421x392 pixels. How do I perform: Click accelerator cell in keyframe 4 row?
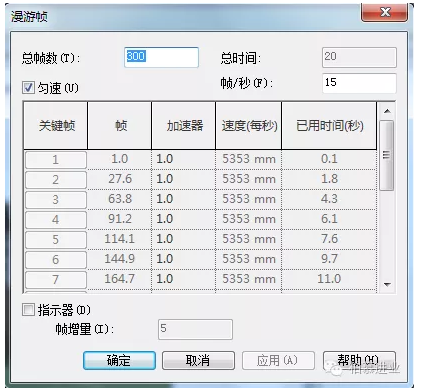(184, 219)
